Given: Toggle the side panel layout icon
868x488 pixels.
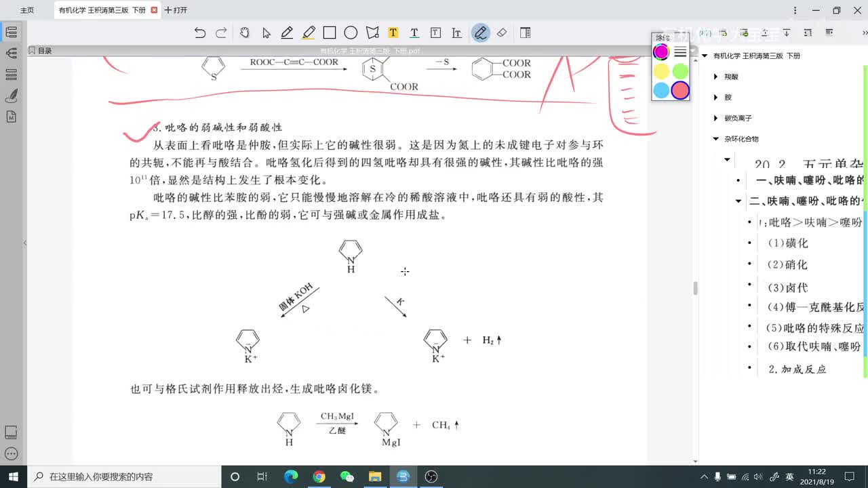Looking at the screenshot, I should (525, 33).
